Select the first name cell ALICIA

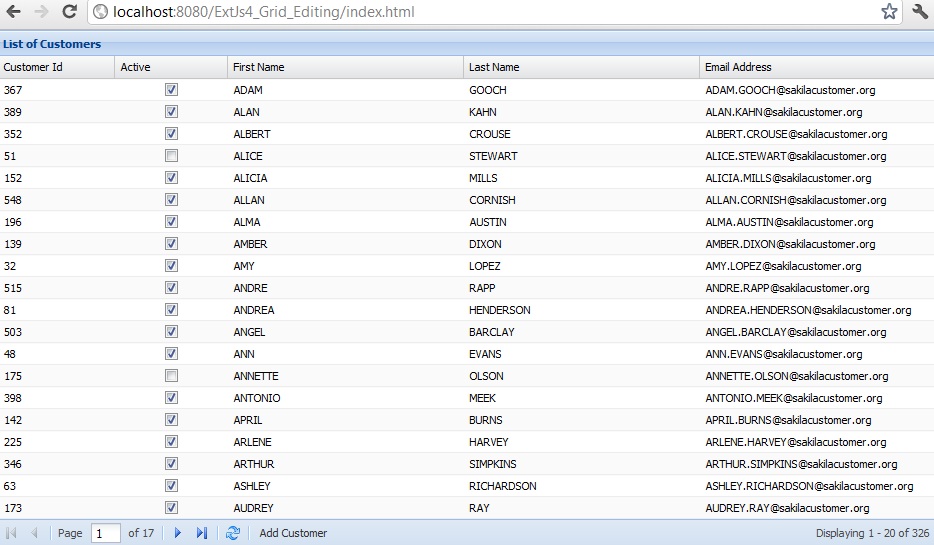[250, 178]
